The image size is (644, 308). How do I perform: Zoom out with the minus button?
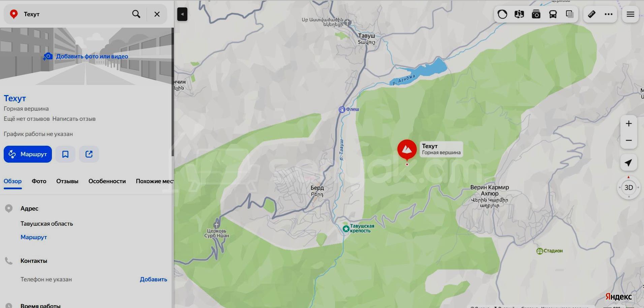(629, 140)
